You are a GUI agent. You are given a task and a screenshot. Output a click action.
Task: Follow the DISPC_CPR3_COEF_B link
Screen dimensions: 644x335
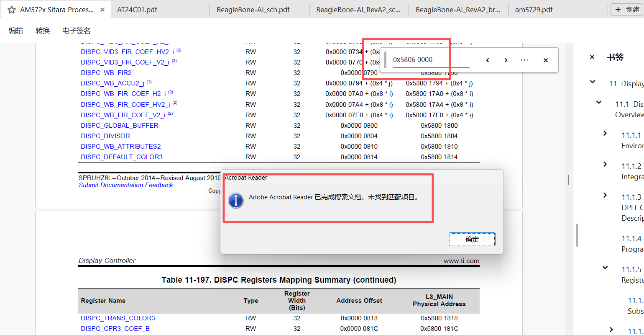(x=115, y=329)
